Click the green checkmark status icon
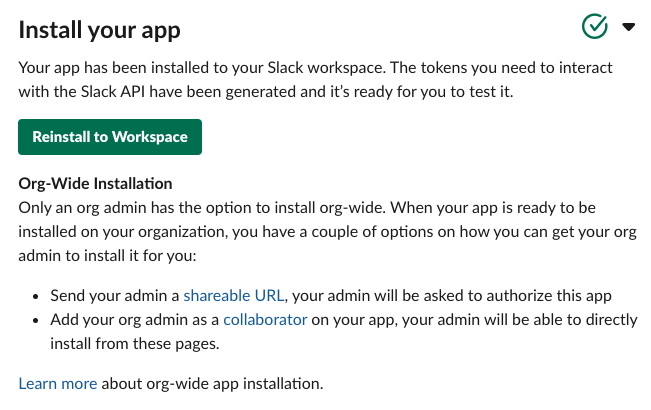The height and width of the screenshot is (410, 651). pos(595,26)
